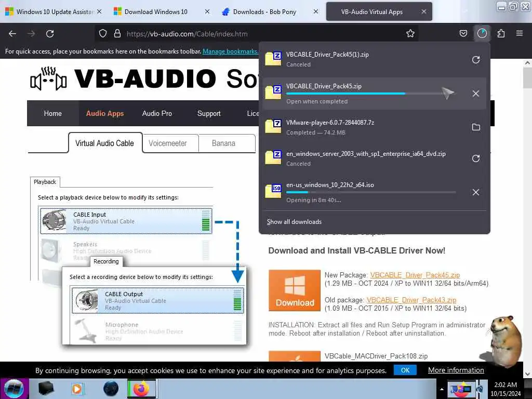Toggle the Downloads toolbar button
This screenshot has width=532, height=399.
point(482,34)
